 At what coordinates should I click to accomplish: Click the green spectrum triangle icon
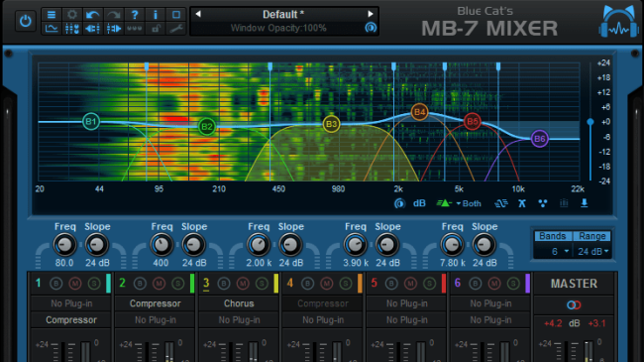(444, 203)
